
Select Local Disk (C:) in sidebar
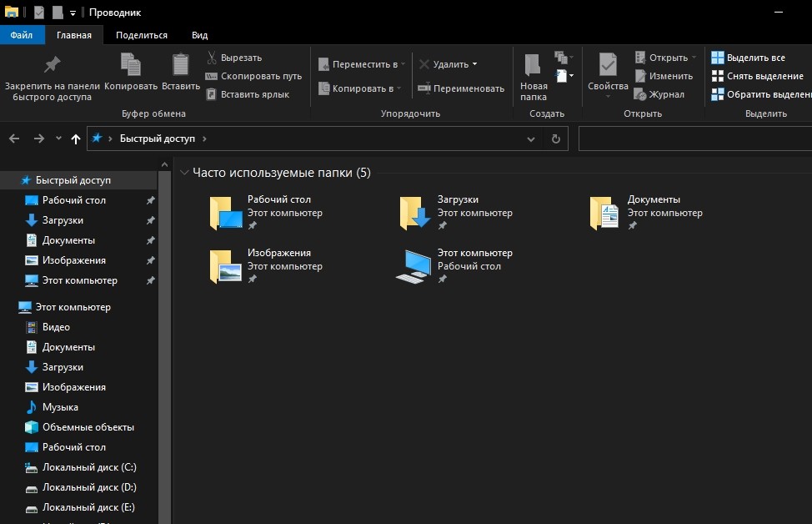pyautogui.click(x=89, y=467)
